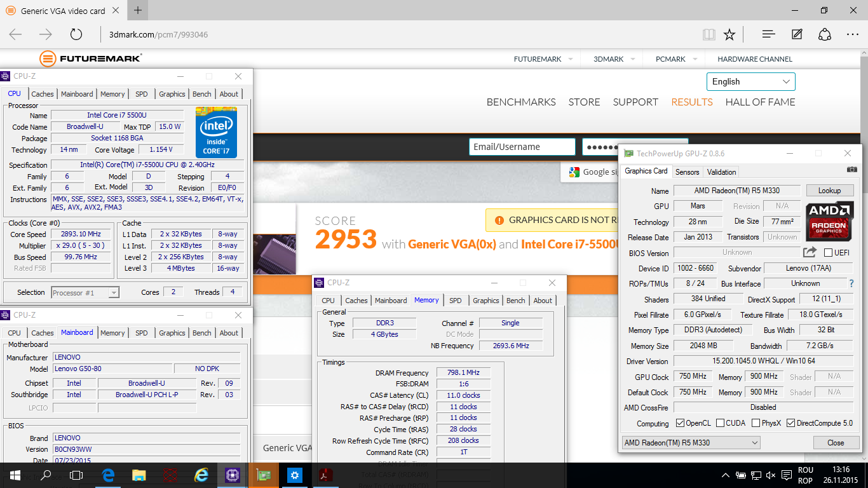Image resolution: width=868 pixels, height=488 pixels.
Task: Open Microsoft Edge from taskbar
Action: (108, 475)
